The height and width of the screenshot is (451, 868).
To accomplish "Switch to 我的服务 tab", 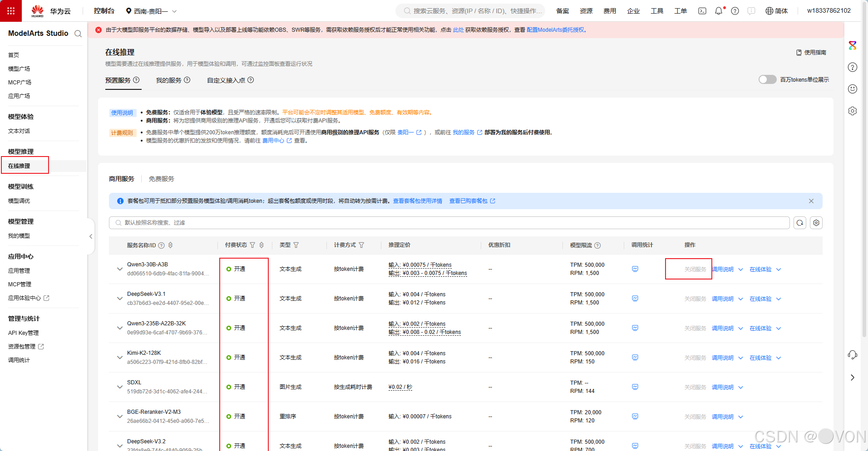I will 169,80.
